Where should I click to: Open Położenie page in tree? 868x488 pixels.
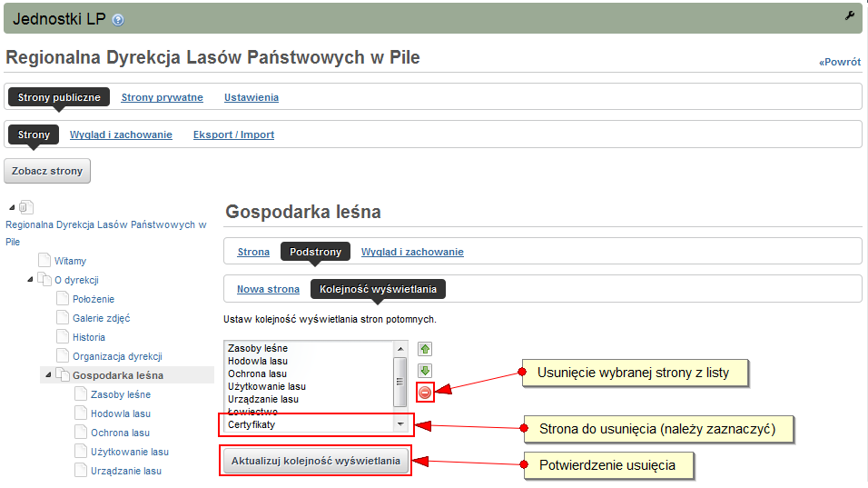point(94,299)
